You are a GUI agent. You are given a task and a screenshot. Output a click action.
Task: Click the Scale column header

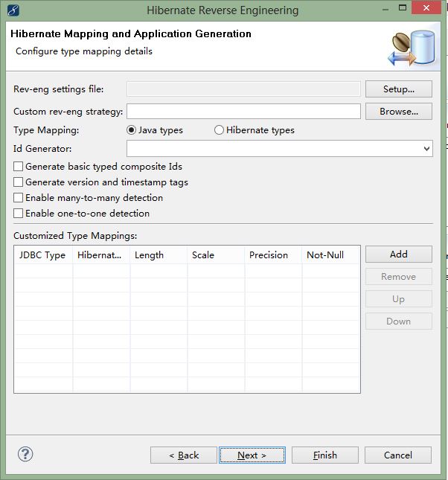pos(216,255)
